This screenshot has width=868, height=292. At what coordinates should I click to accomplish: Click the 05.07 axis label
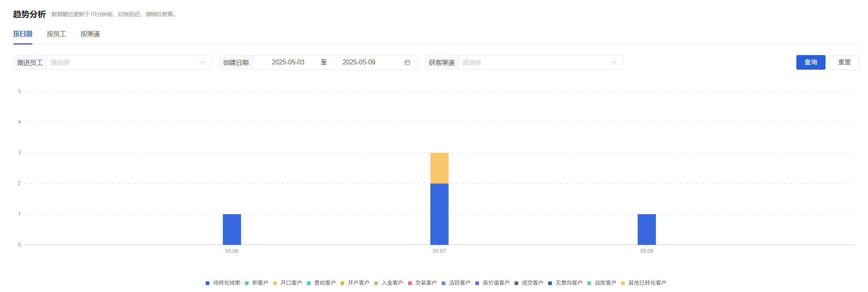(439, 251)
